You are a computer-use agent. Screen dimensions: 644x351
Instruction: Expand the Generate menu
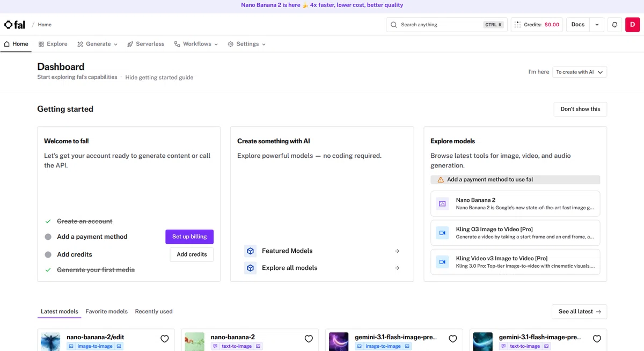tap(97, 44)
